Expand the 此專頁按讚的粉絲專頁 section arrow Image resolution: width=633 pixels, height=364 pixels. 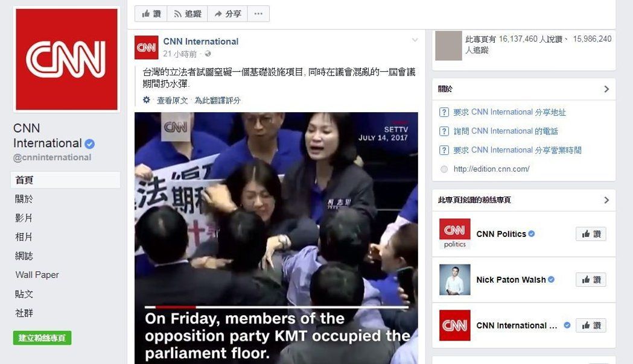coord(606,200)
